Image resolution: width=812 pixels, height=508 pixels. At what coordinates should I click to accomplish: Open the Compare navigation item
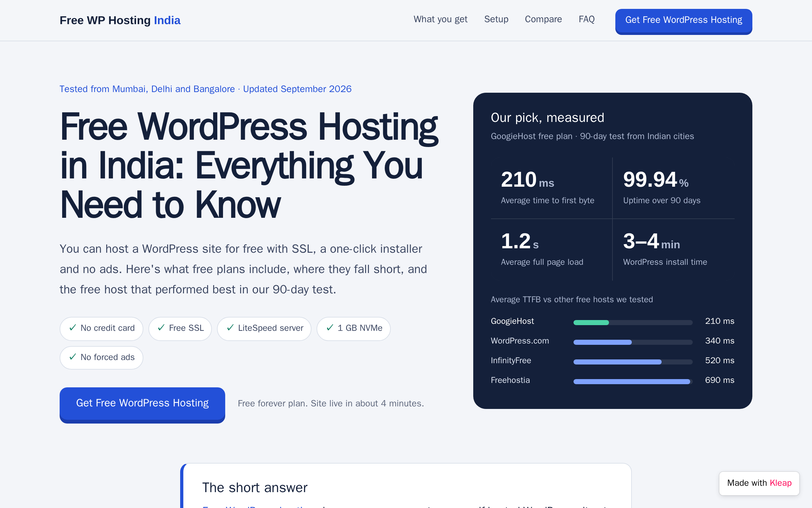[543, 19]
